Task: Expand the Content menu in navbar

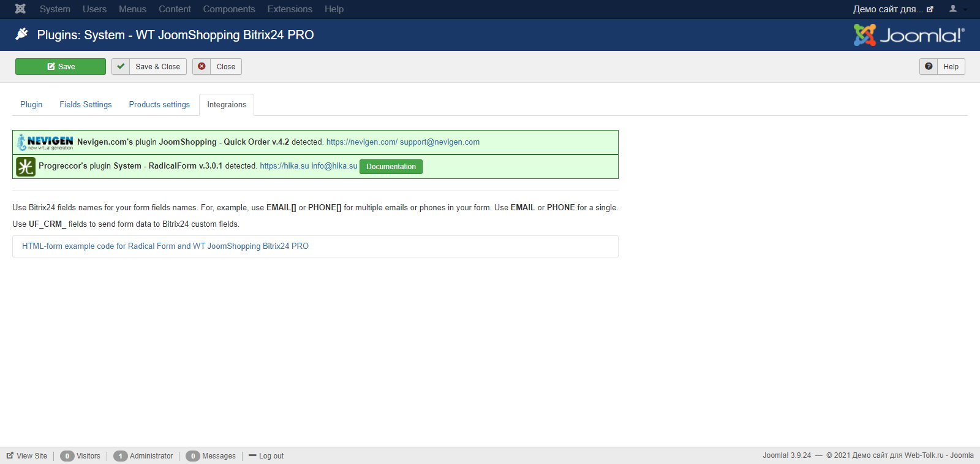Action: pyautogui.click(x=175, y=9)
